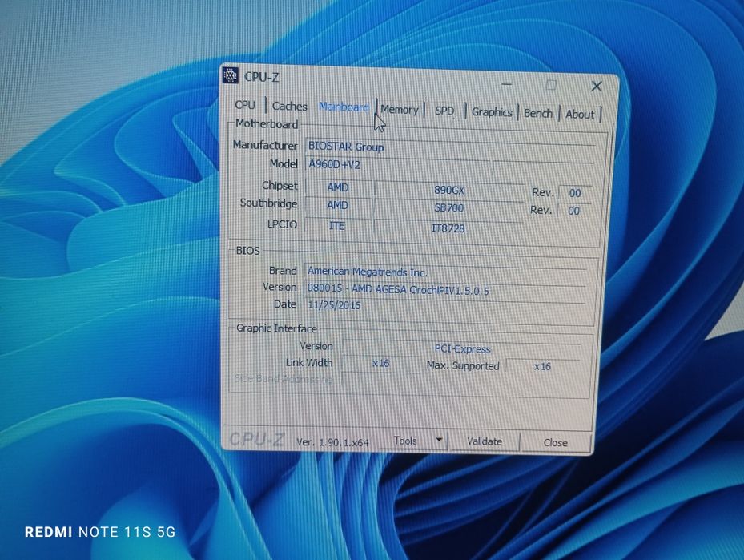Open the Graphics tab

pyautogui.click(x=492, y=112)
